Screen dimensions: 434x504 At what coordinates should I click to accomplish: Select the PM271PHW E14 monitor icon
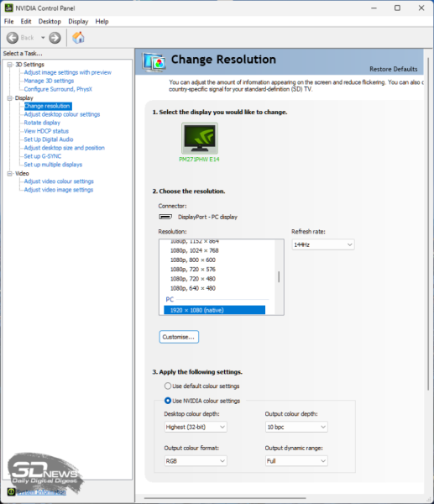click(200, 139)
